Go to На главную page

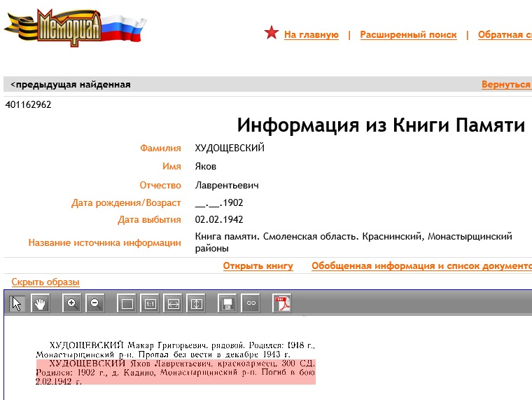coord(311,35)
